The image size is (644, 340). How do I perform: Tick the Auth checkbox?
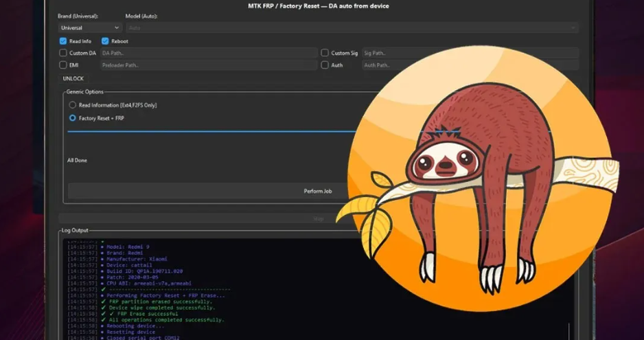click(x=325, y=65)
